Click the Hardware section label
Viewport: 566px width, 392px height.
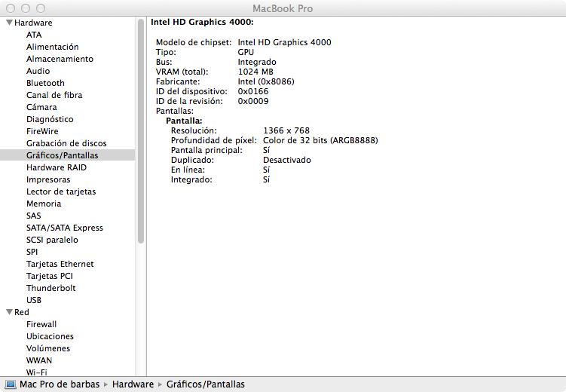(x=33, y=23)
